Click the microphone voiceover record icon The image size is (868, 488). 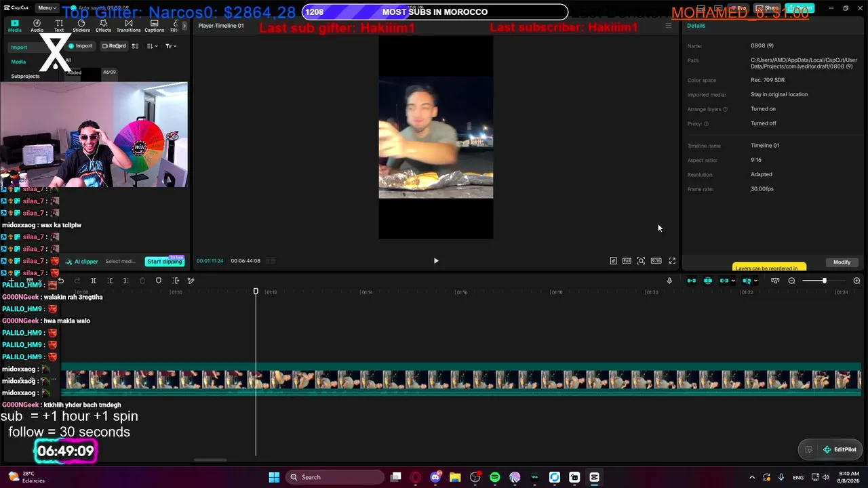pos(669,281)
